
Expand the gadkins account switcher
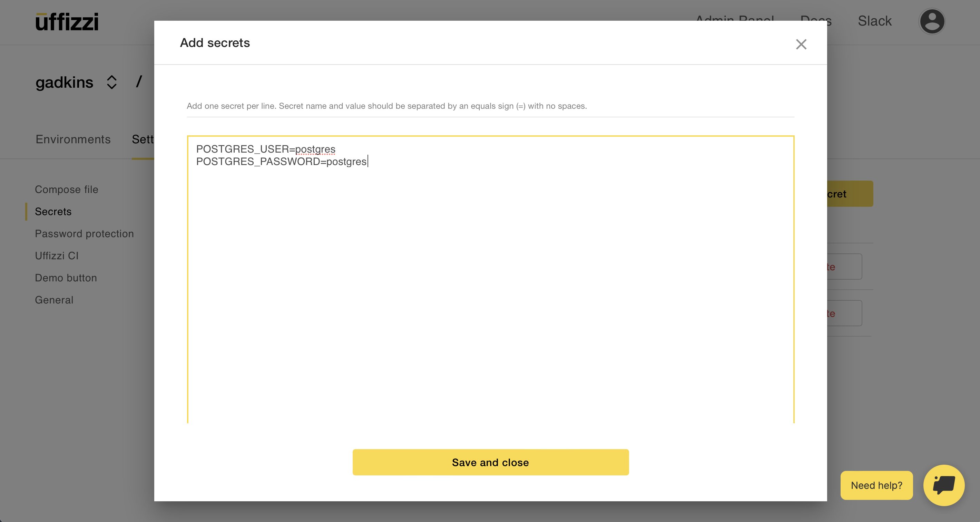pos(111,82)
